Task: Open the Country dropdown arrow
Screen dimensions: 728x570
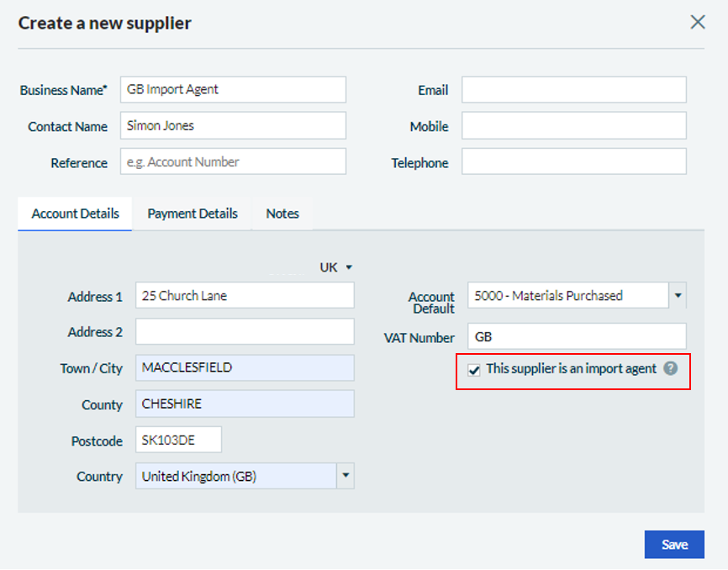Action: [345, 476]
